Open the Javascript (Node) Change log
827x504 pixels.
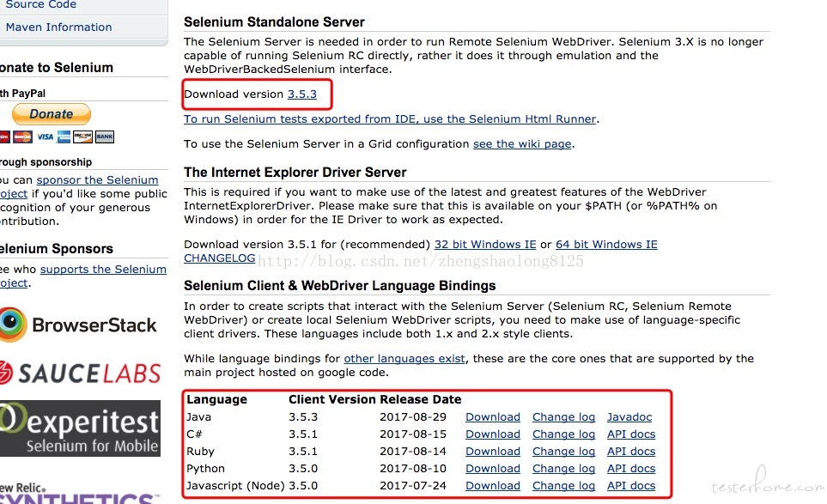click(563, 486)
